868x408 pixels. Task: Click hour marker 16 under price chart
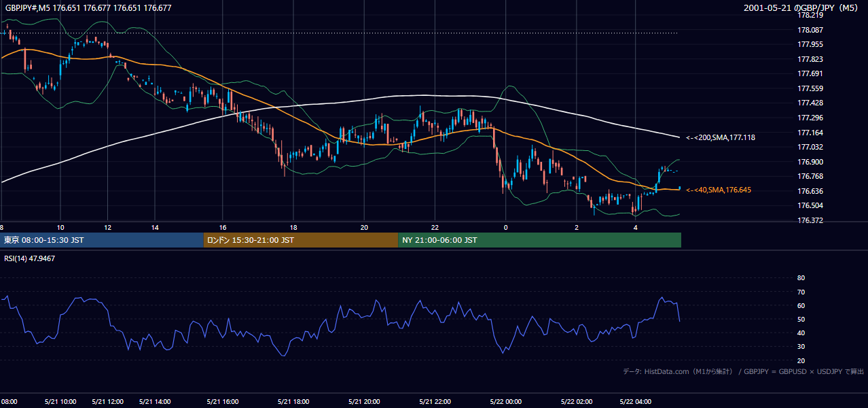[223, 228]
